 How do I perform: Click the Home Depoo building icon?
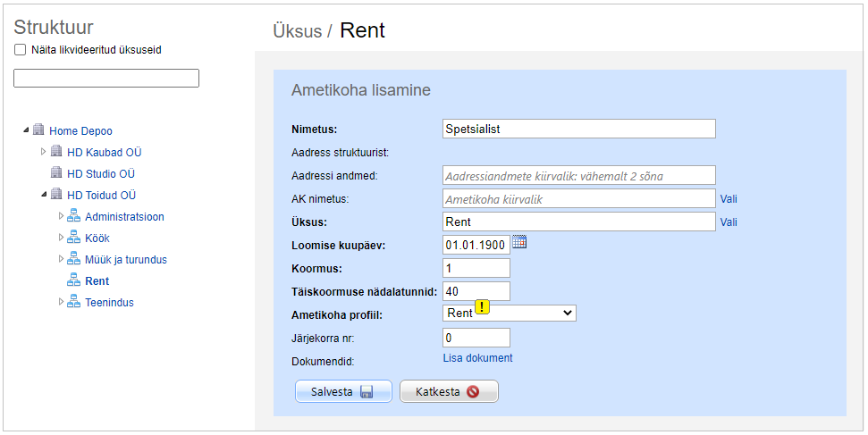click(x=38, y=130)
